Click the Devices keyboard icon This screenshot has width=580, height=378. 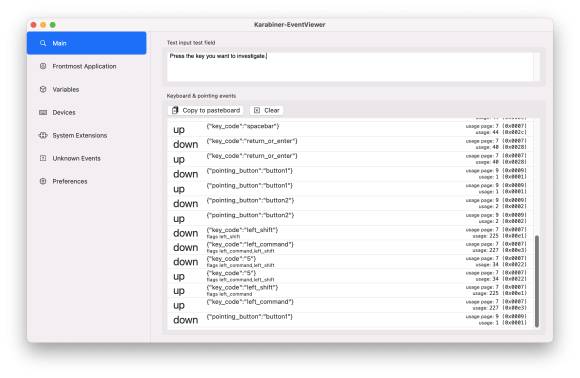coord(43,112)
